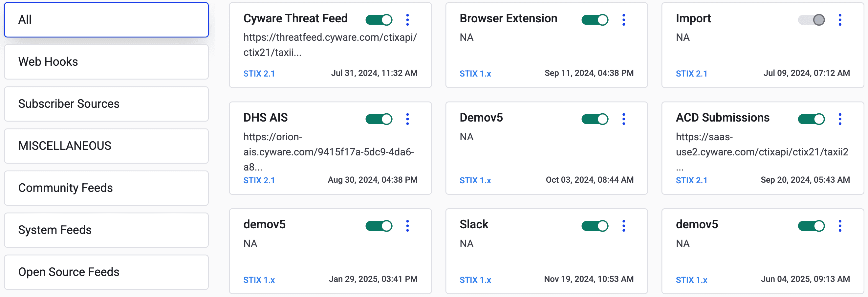Open kebab menu on Demov5 Oct 03, 2024 card
This screenshot has width=868, height=297.
coord(624,119)
